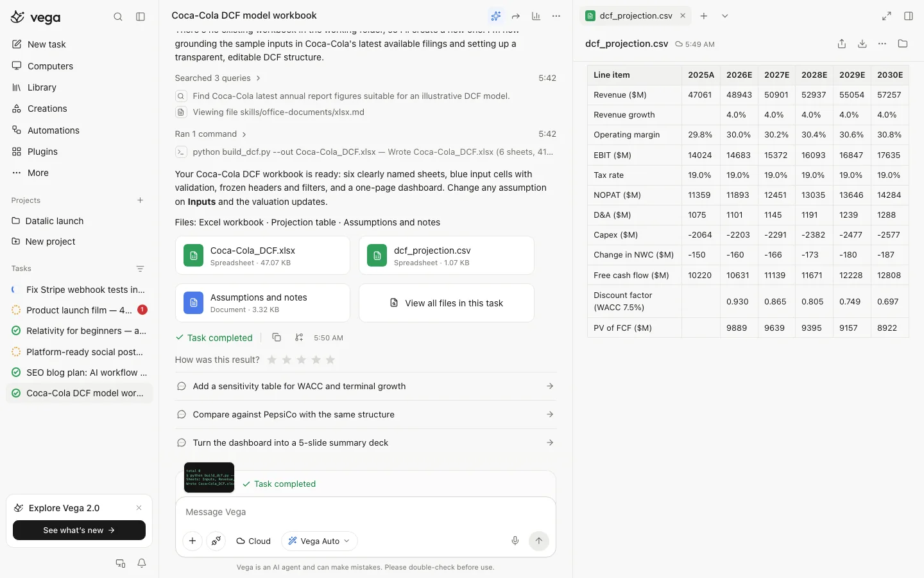This screenshot has width=924, height=578.
Task: Click the See what's new button
Action: coord(79,530)
